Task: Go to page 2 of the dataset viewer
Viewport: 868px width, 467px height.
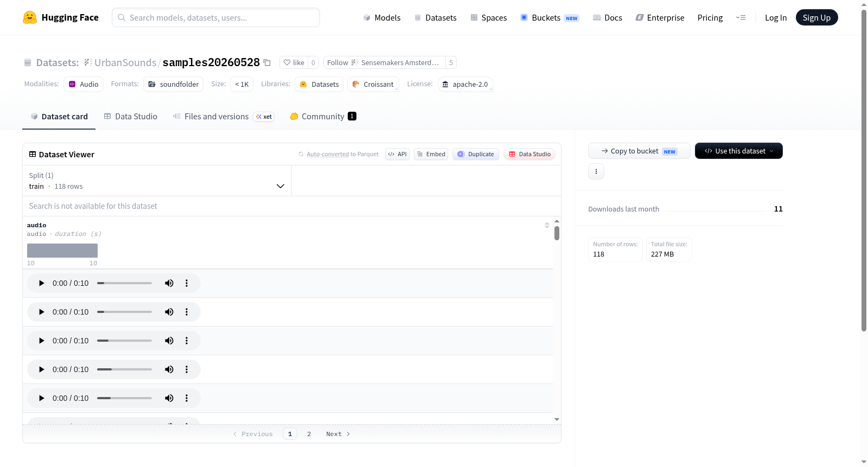Action: coord(309,434)
